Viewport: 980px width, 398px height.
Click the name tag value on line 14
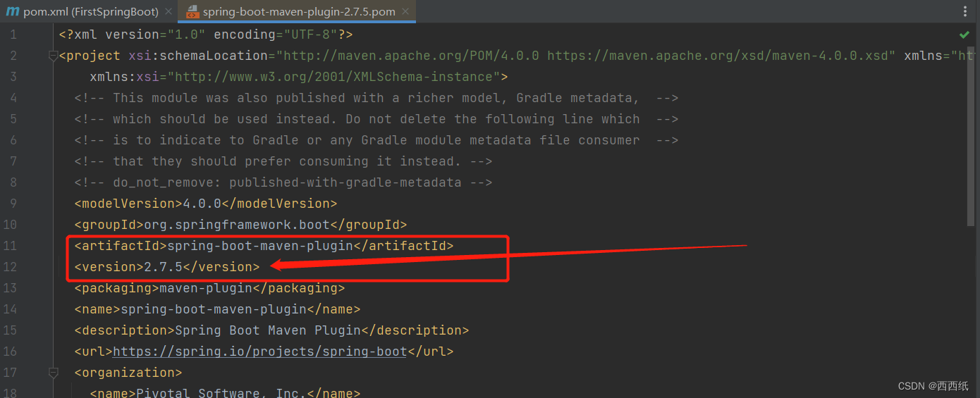(x=214, y=309)
